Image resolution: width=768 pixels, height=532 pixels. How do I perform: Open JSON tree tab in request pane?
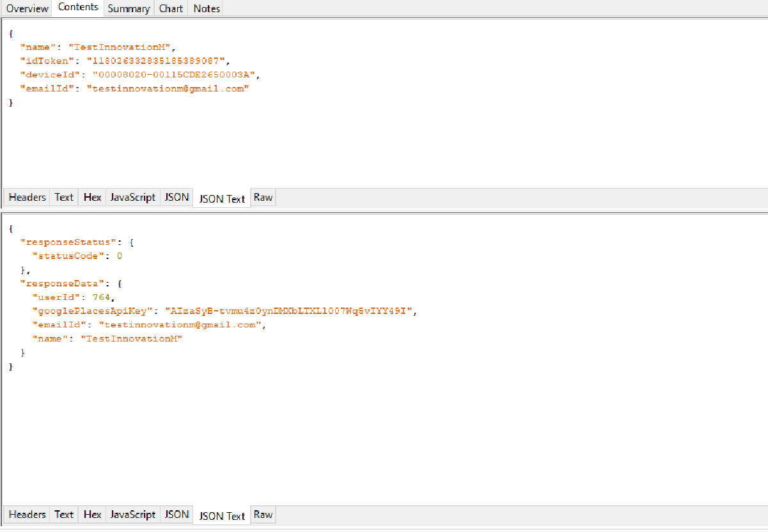coord(176,197)
